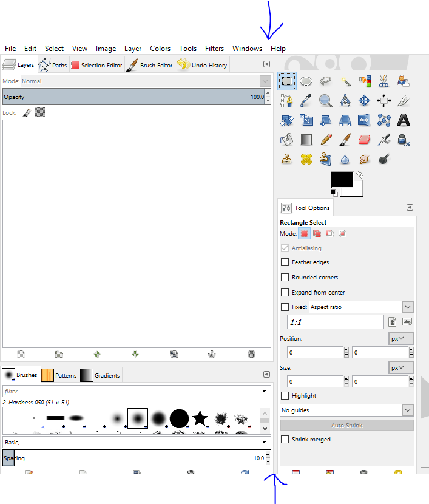Screen dimensions: 429x504
Task: Activate the Zoom magnifier tool
Action: [326, 101]
